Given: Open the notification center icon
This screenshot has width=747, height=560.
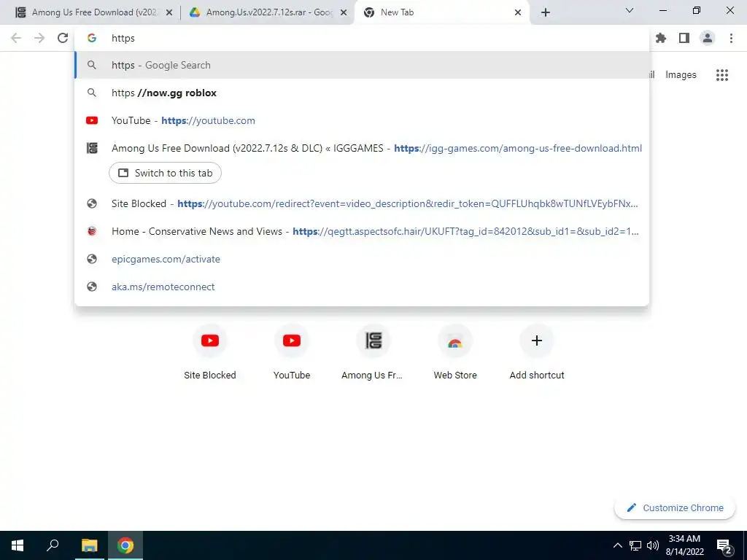Looking at the screenshot, I should tap(724, 545).
